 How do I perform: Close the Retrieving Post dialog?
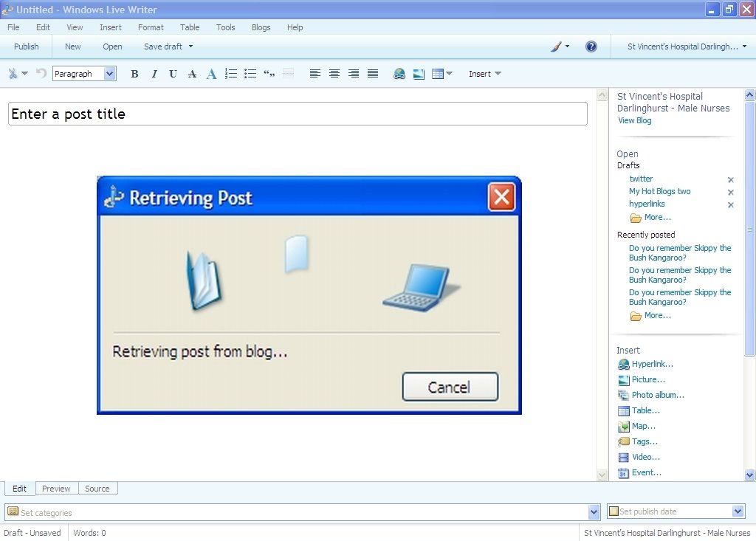[501, 197]
